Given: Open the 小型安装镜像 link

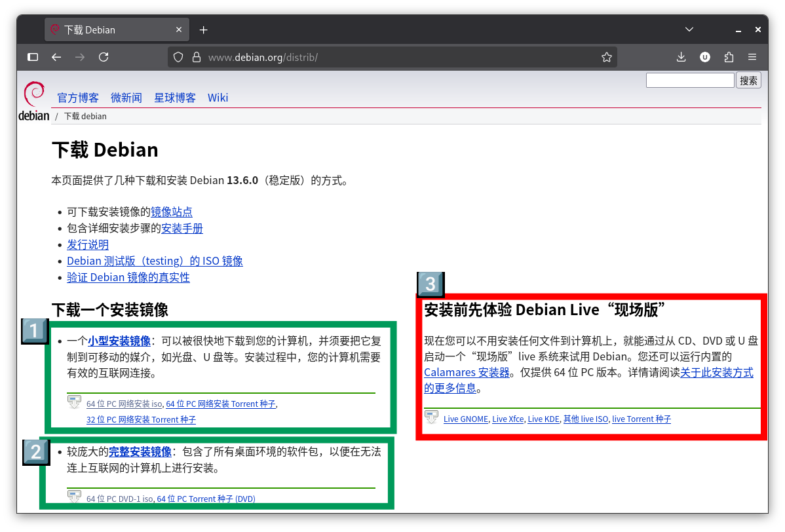Looking at the screenshot, I should coord(119,341).
